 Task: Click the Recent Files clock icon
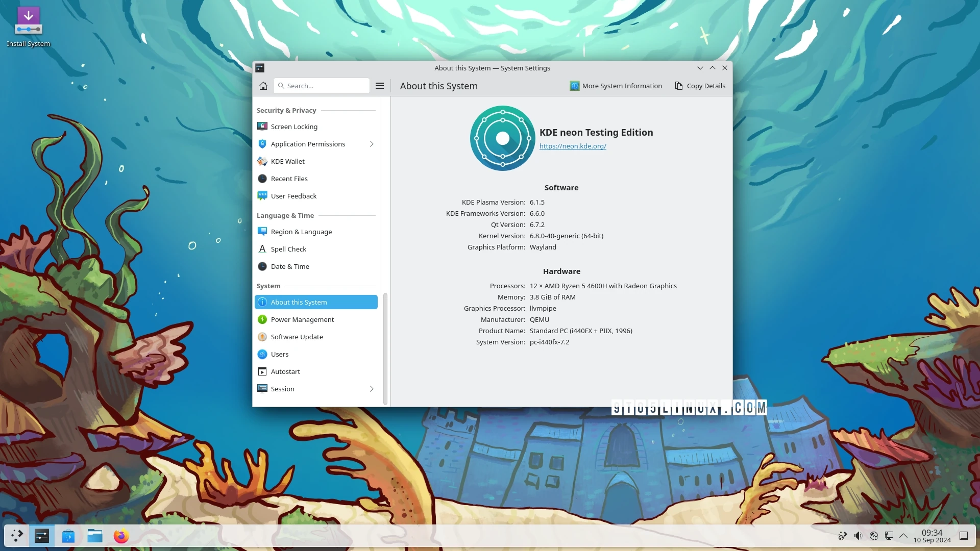tap(262, 179)
